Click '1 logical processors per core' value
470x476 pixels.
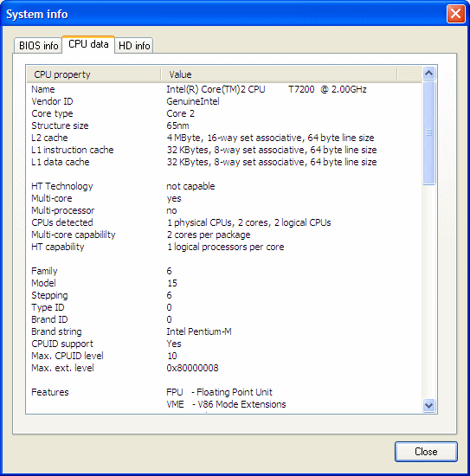coord(225,247)
